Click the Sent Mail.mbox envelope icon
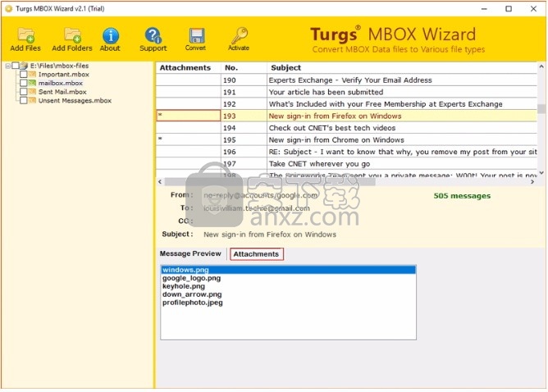This screenshot has height=392, width=548. (32, 92)
